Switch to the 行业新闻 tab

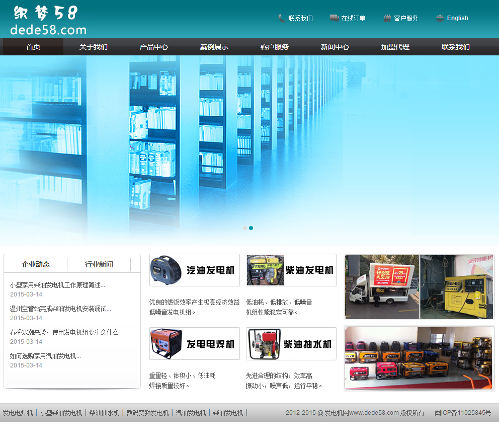99,264
